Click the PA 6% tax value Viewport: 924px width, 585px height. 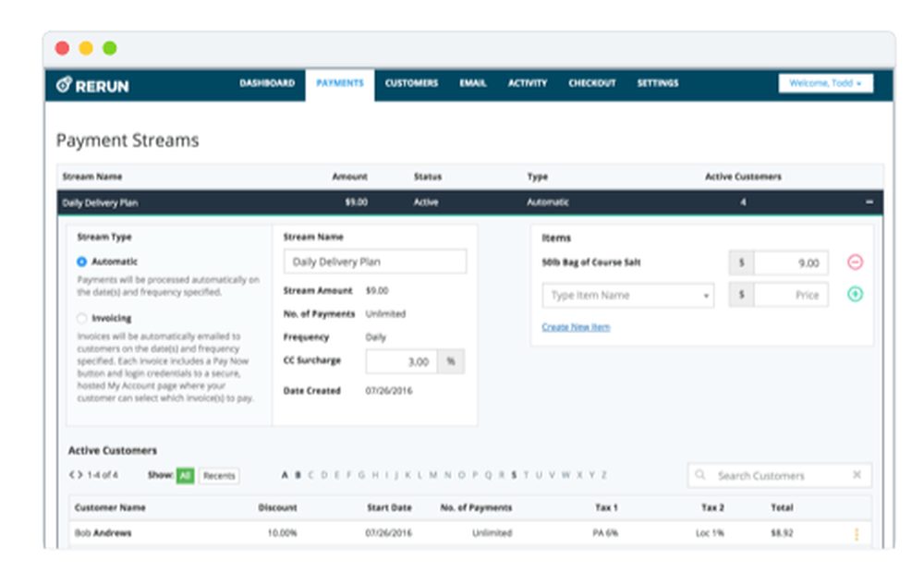click(605, 533)
